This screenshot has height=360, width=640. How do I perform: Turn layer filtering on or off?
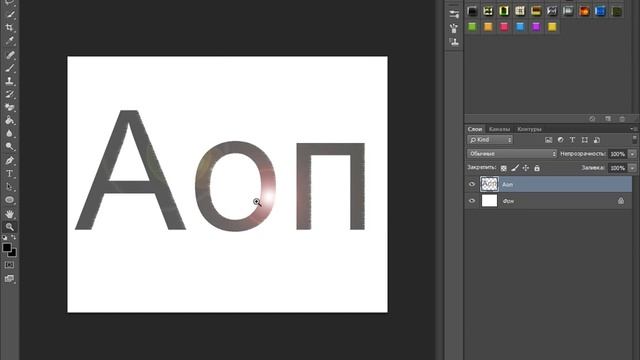[634, 140]
